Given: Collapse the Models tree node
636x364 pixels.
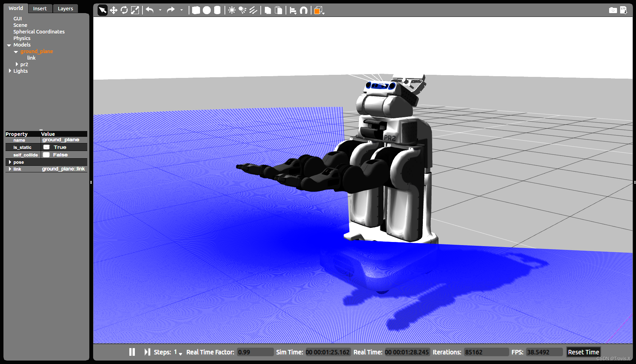Looking at the screenshot, I should pyautogui.click(x=9, y=45).
